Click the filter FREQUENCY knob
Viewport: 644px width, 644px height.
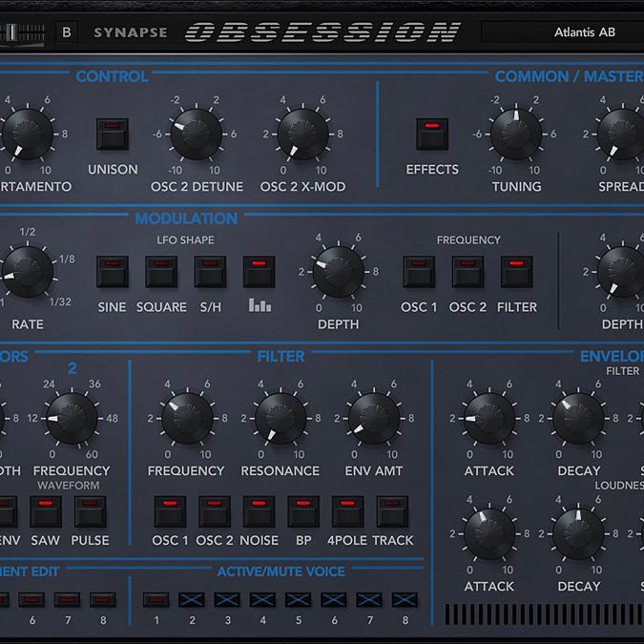[187, 419]
